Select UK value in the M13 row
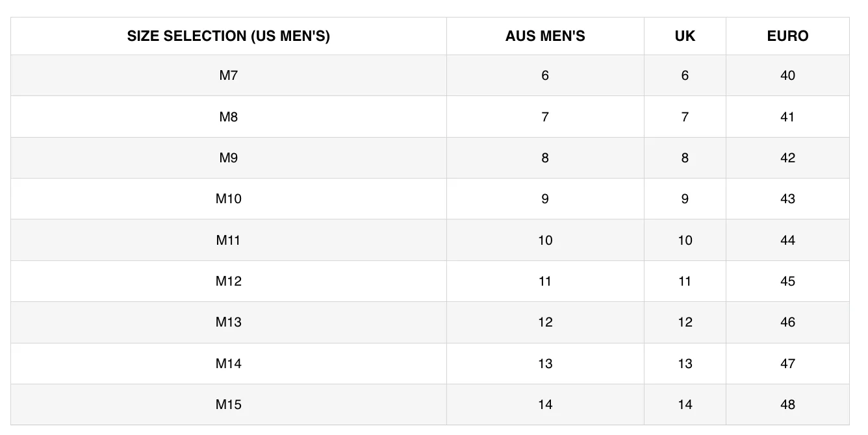868x435 pixels. [x=685, y=322]
